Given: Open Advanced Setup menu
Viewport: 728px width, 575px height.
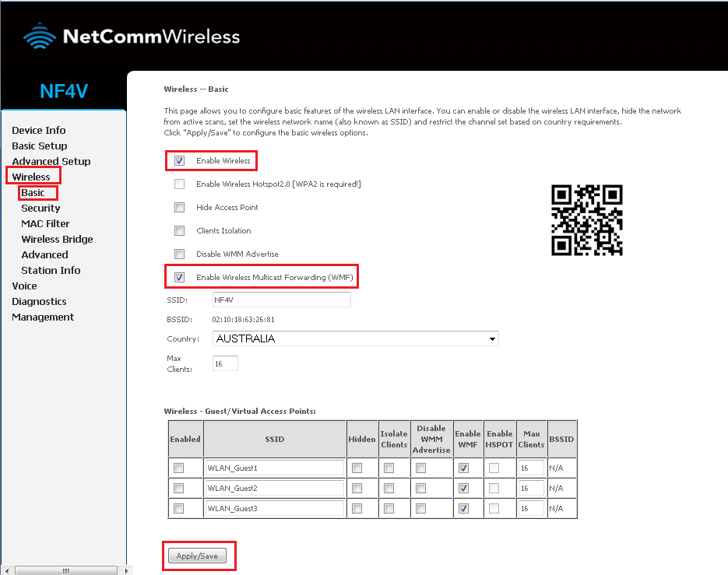Looking at the screenshot, I should click(x=51, y=162).
